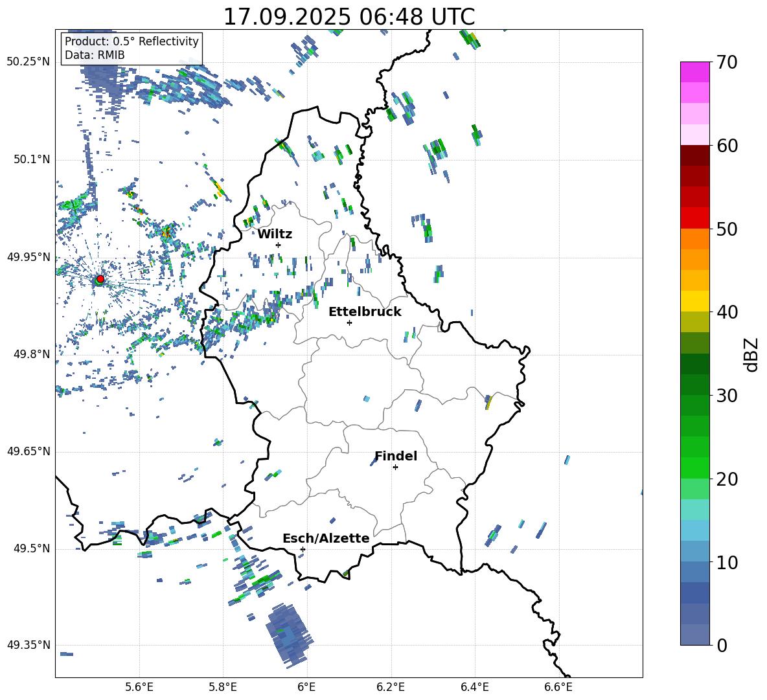Click the 6.2°E longitude axis label
Viewport: 767px width, 700px height.
391,687
